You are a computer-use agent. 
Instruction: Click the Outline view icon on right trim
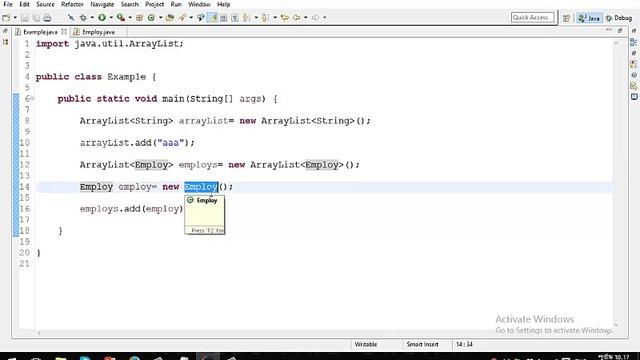634,42
